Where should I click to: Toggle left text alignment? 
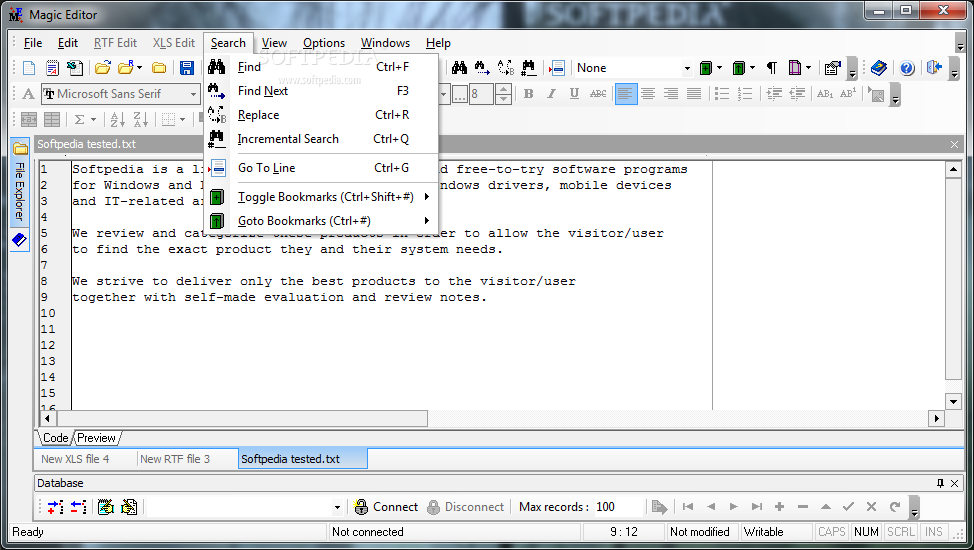[x=626, y=94]
